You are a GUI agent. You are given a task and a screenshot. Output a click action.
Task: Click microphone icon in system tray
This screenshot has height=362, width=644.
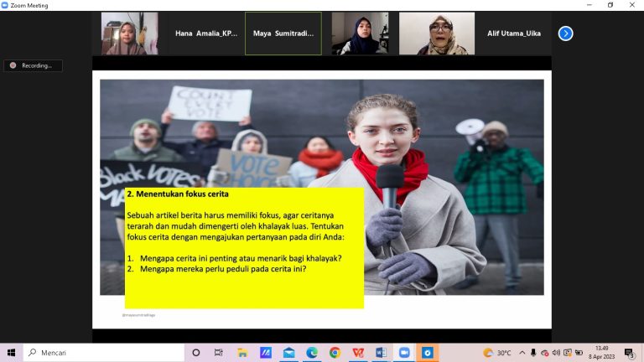(533, 353)
